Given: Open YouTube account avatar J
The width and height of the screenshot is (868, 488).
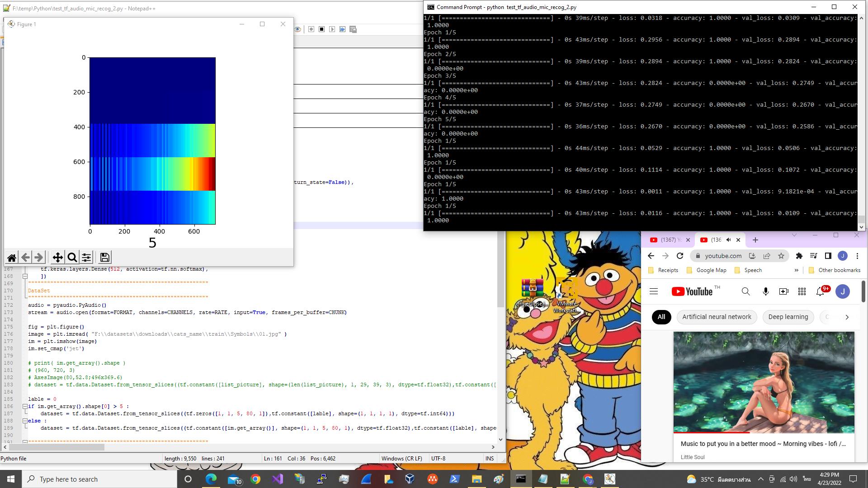Looking at the screenshot, I should pyautogui.click(x=843, y=291).
